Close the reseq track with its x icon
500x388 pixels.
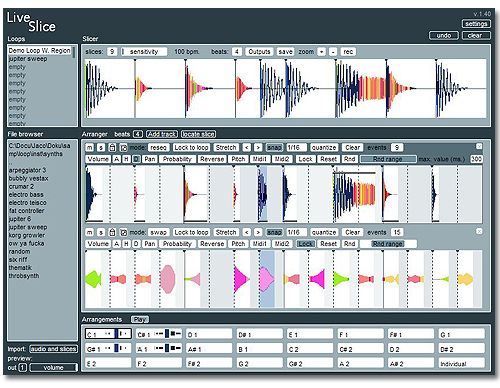[x=479, y=146]
